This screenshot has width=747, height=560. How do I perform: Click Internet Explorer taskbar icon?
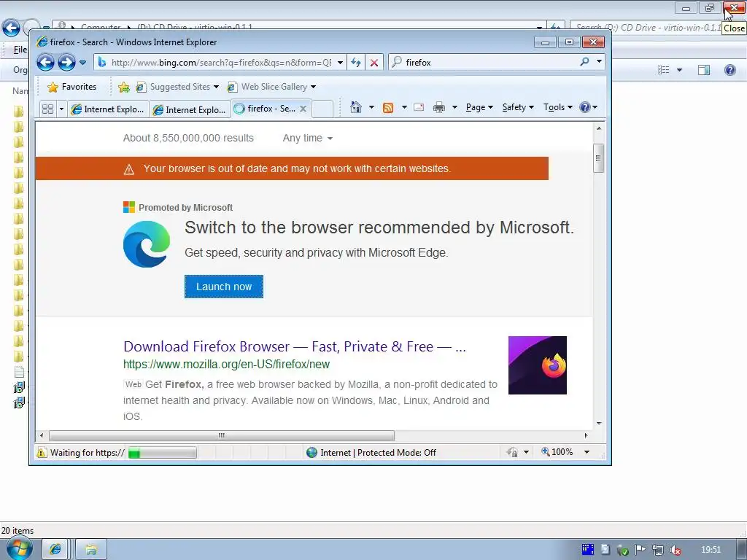(x=55, y=550)
